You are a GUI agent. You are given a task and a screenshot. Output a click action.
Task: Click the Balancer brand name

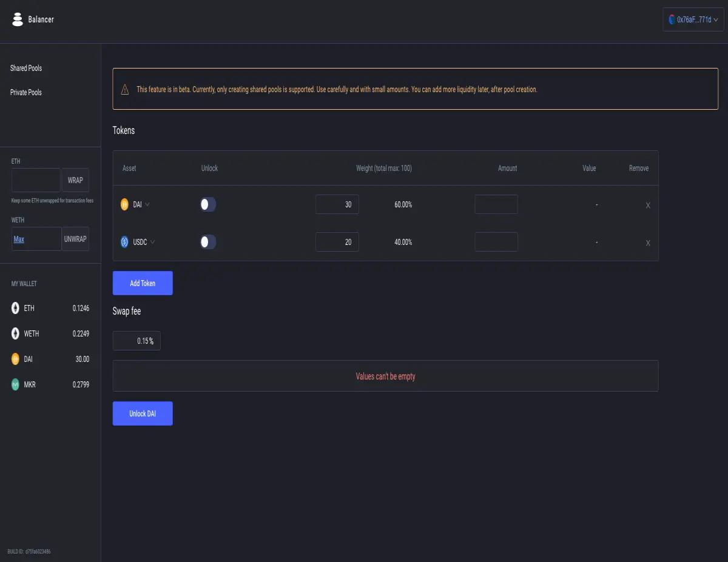(x=41, y=19)
